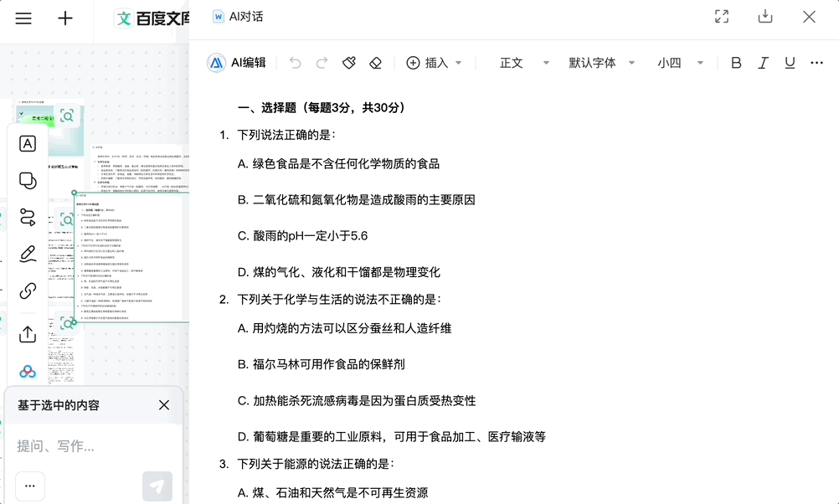The width and height of the screenshot is (839, 504).
Task: Toggle bold formatting
Action: pos(736,62)
